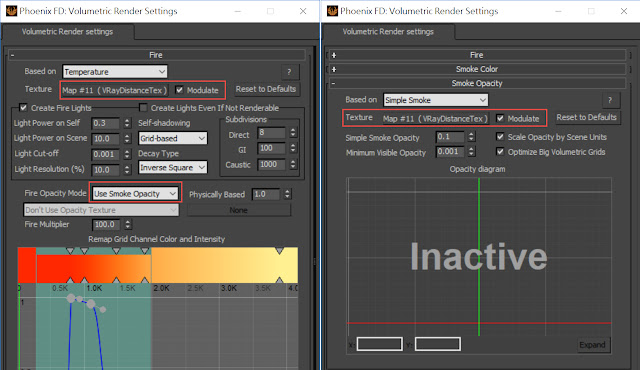Image resolution: width=640 pixels, height=370 pixels.
Task: Click GI subdivisions value field
Action: click(x=271, y=148)
